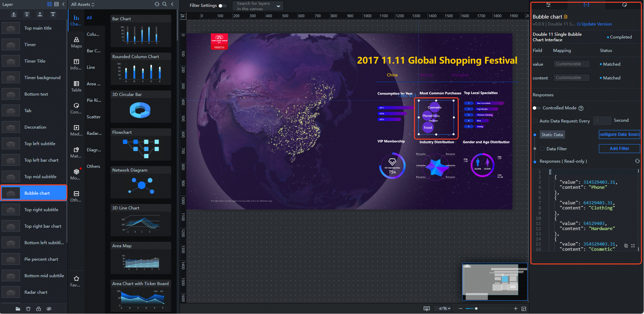Viewport: 644px width, 314px height.
Task: Select the Line chart subcategory
Action: (91, 67)
